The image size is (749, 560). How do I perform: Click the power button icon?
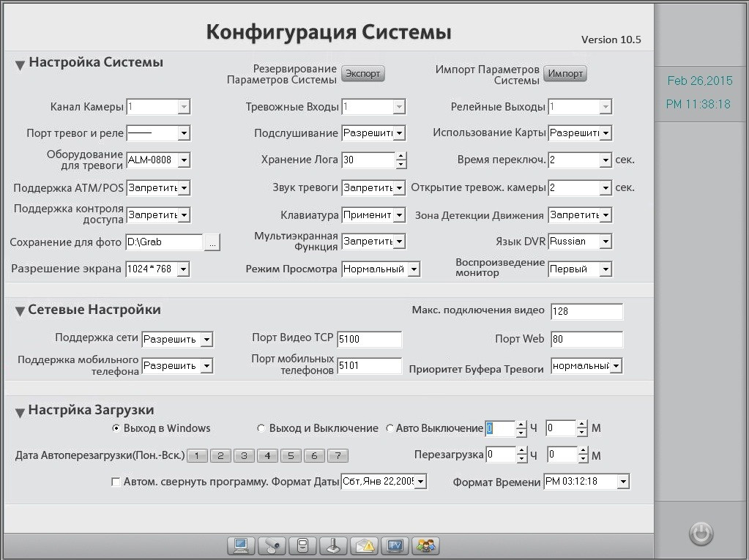pyautogui.click(x=701, y=534)
